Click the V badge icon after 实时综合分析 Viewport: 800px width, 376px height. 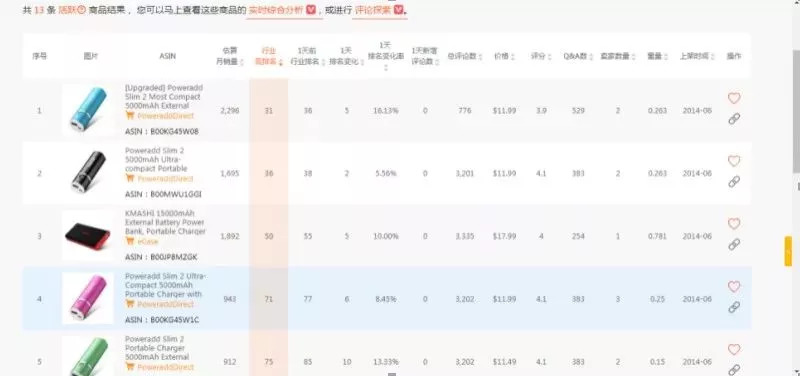tap(311, 10)
